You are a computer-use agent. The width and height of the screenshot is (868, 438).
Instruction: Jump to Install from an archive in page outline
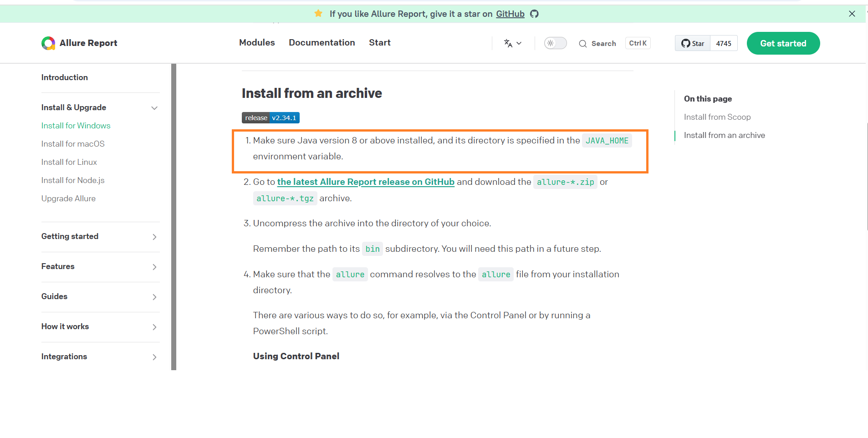(x=725, y=135)
